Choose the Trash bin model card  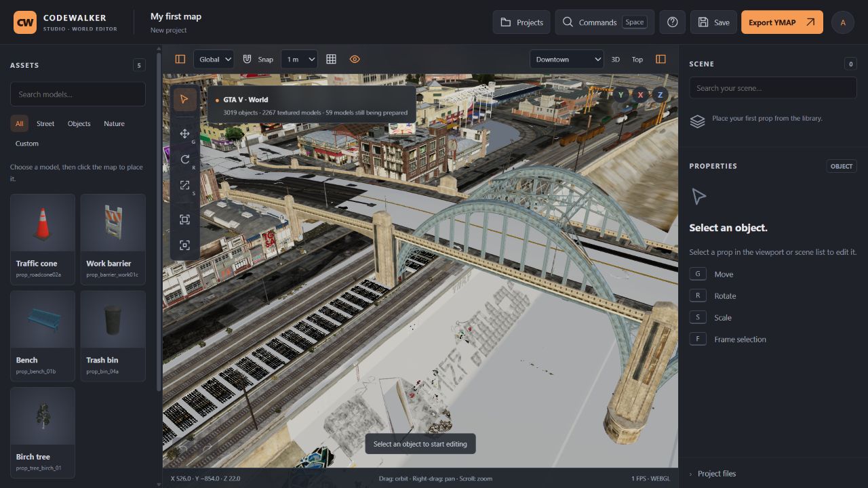(x=113, y=336)
